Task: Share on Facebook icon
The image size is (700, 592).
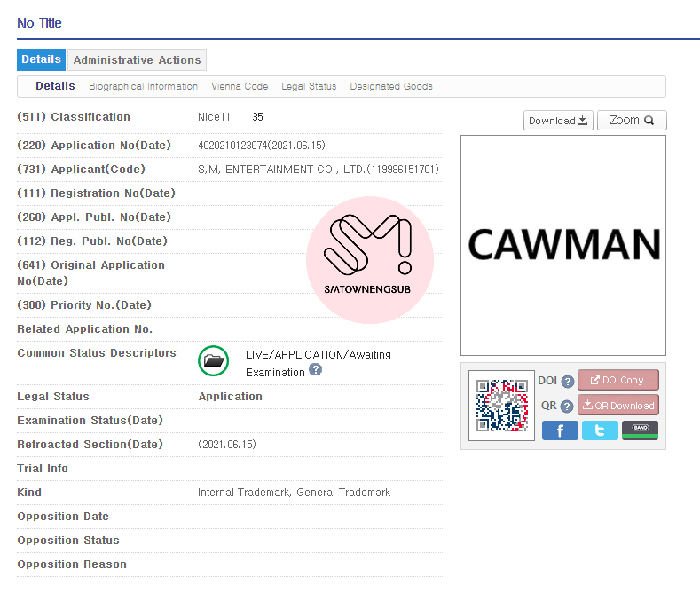Action: 560,430
